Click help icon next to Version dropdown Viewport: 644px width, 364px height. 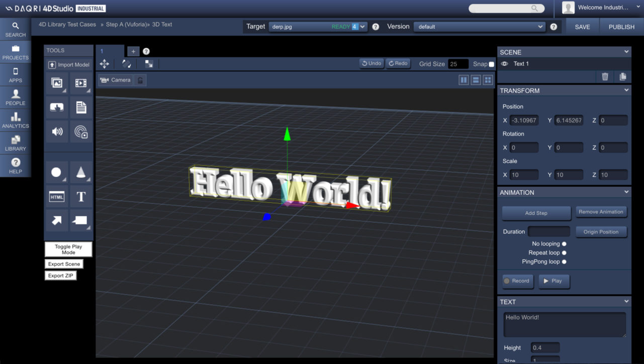554,27
